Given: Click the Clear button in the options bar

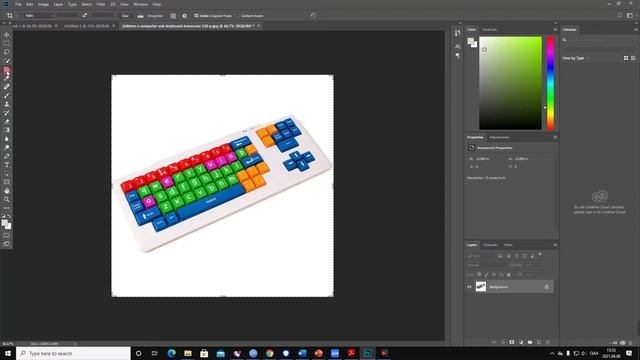Looking at the screenshot, I should point(125,16).
